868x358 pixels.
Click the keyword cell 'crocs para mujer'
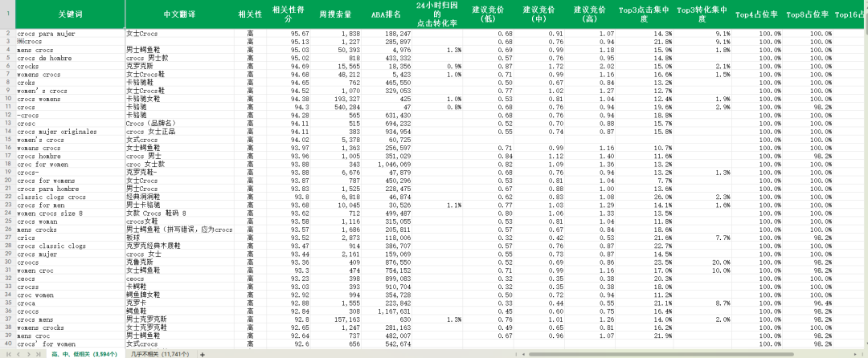point(70,34)
